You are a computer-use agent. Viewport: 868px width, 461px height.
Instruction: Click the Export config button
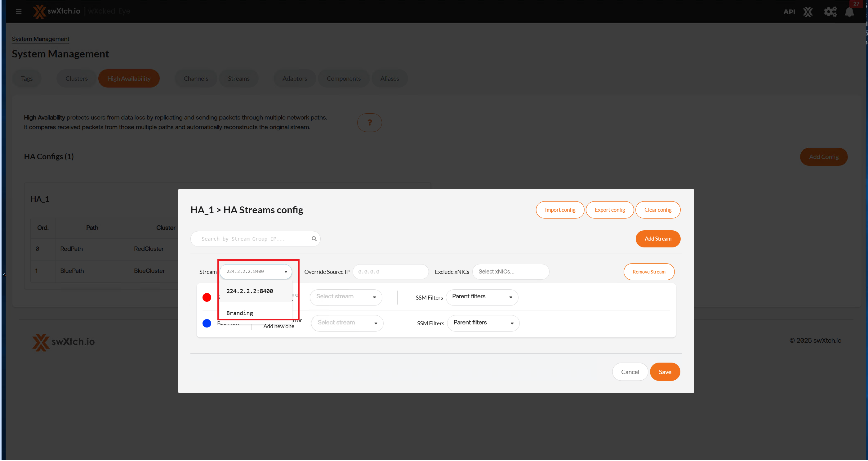[x=610, y=210]
